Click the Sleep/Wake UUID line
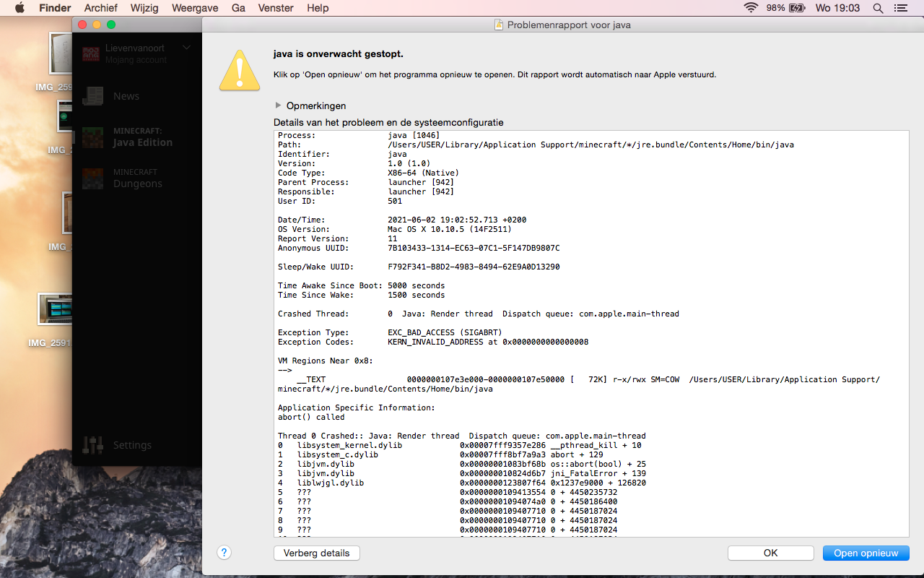Image resolution: width=924 pixels, height=578 pixels. [x=419, y=267]
